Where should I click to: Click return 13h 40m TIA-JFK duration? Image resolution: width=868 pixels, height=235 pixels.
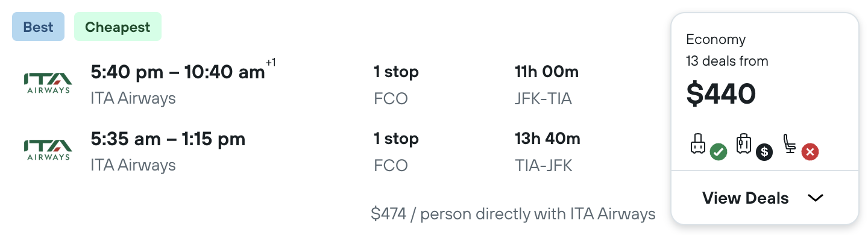pyautogui.click(x=547, y=152)
